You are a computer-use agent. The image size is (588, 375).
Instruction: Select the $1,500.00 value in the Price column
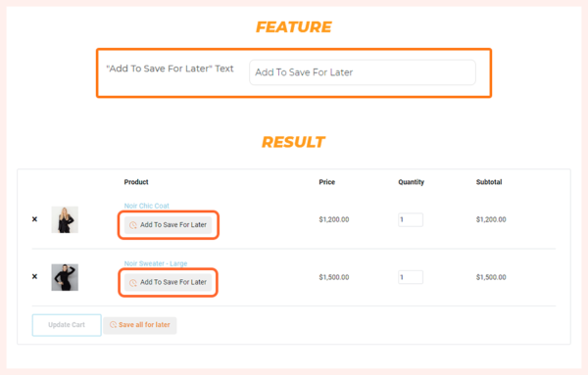[x=334, y=277]
